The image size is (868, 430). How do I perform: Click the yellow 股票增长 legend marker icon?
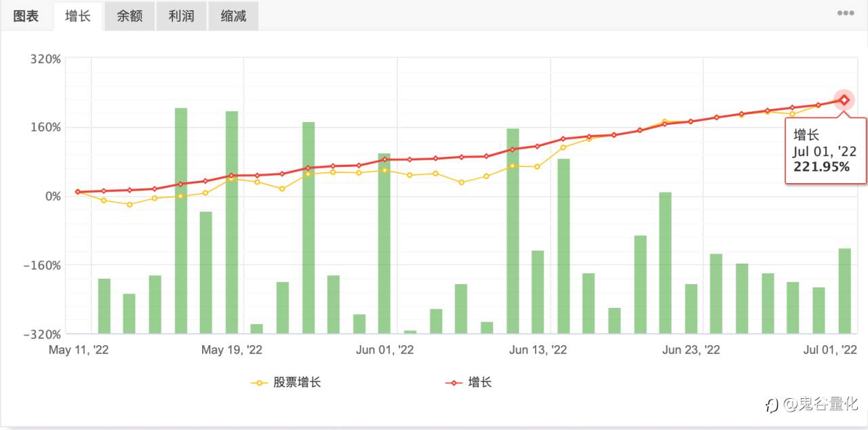pyautogui.click(x=259, y=383)
